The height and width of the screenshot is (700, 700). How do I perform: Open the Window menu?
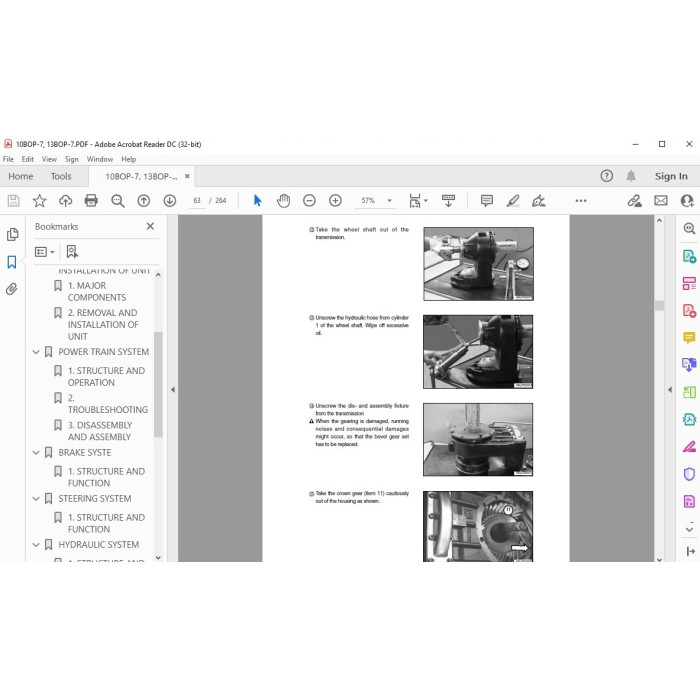100,159
